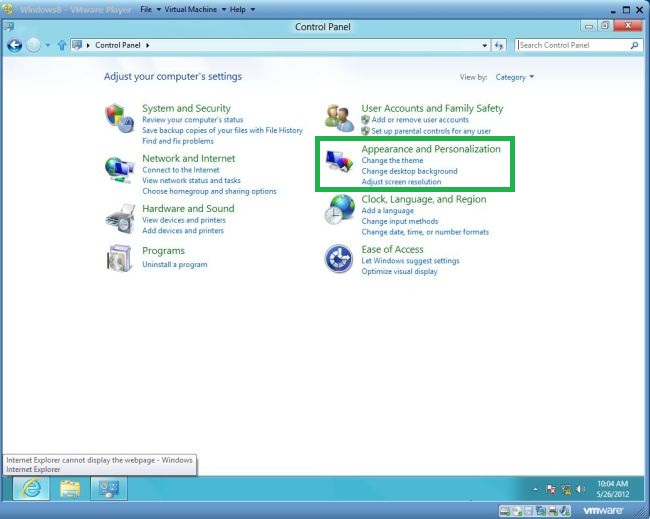Click Let Windows suggest settings
650x519 pixels.
pyautogui.click(x=410, y=261)
